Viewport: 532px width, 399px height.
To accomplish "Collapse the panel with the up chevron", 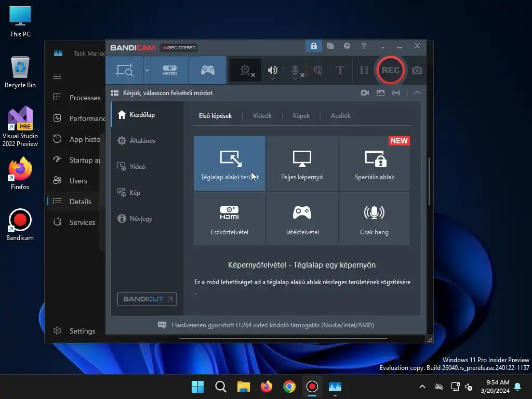I will [x=417, y=92].
